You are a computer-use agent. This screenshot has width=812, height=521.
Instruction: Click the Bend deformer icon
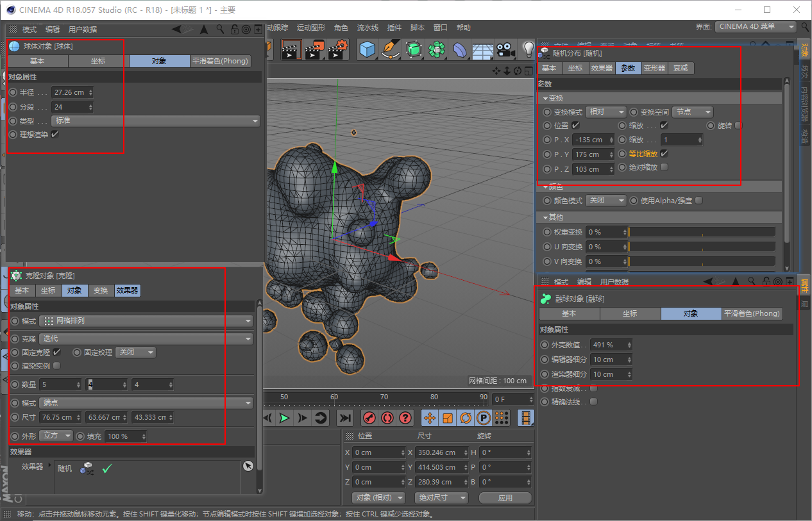[x=460, y=49]
